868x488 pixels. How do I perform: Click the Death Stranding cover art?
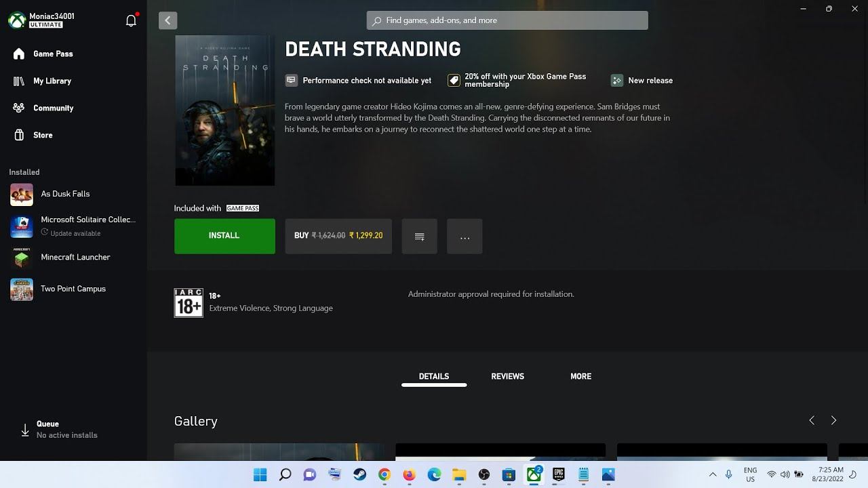coord(225,110)
